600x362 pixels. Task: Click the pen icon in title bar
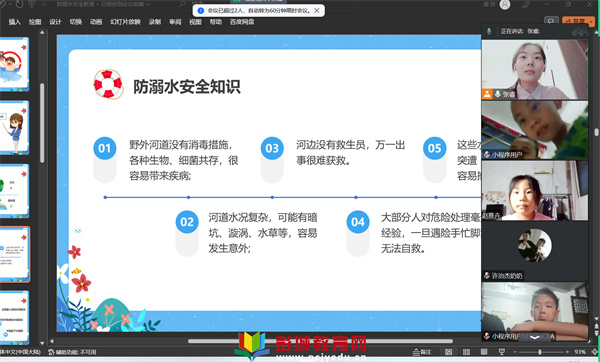526,5
